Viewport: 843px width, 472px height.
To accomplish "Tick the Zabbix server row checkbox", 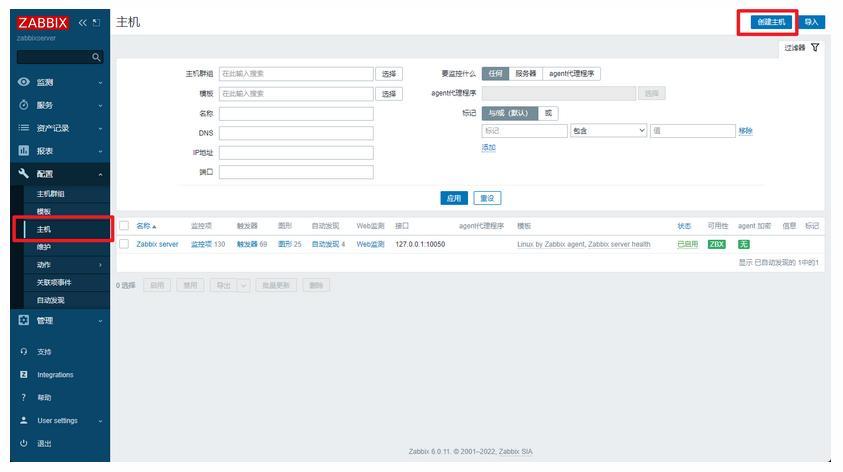I will click(x=124, y=244).
